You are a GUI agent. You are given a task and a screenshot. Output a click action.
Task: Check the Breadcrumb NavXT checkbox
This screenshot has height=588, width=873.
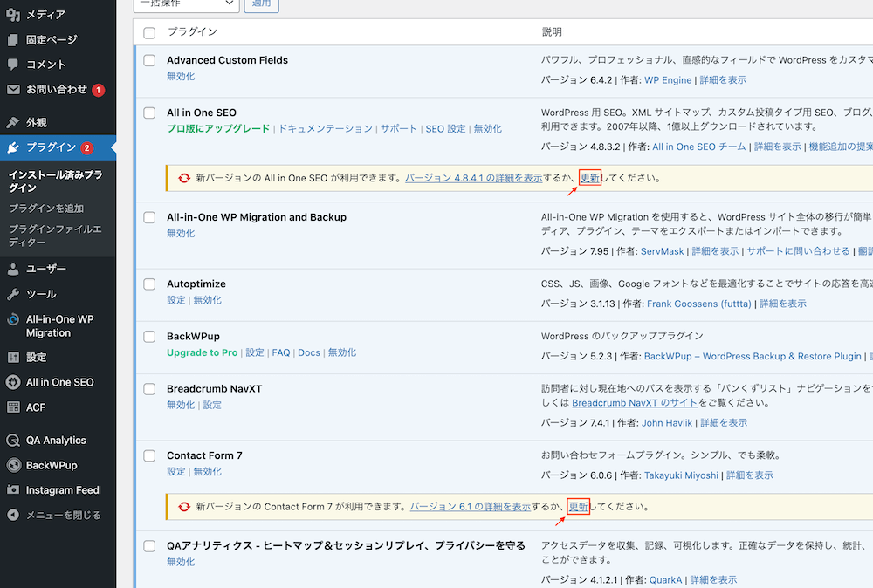149,389
